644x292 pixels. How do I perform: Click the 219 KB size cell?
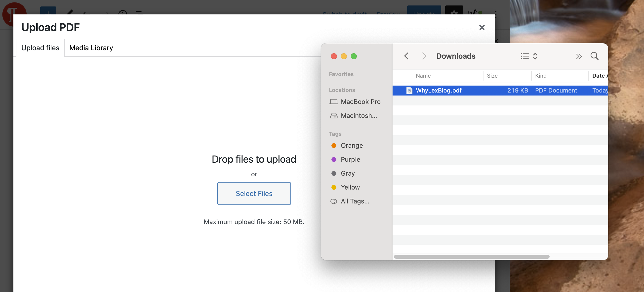(518, 90)
